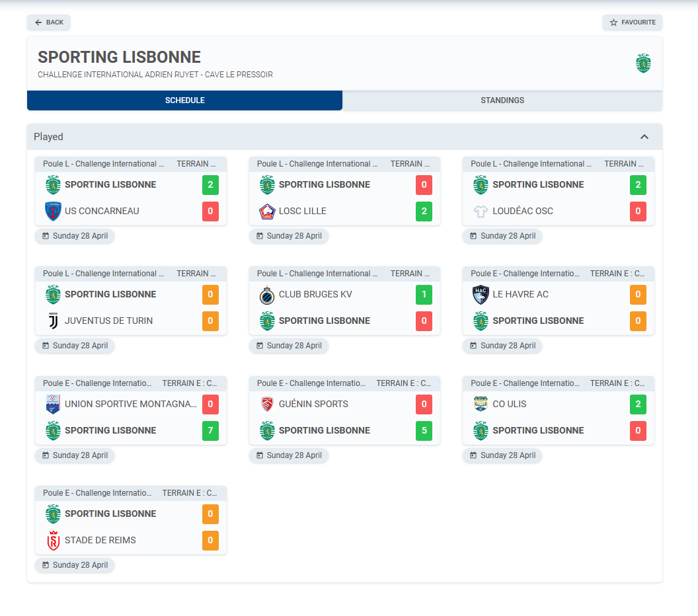Click the Guénin Sports club logo
Image resolution: width=698 pixels, height=616 pixels.
pyautogui.click(x=267, y=404)
